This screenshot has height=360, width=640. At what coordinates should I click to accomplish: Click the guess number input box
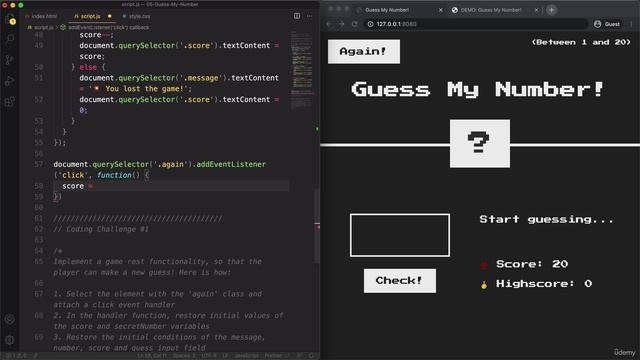[x=400, y=235]
